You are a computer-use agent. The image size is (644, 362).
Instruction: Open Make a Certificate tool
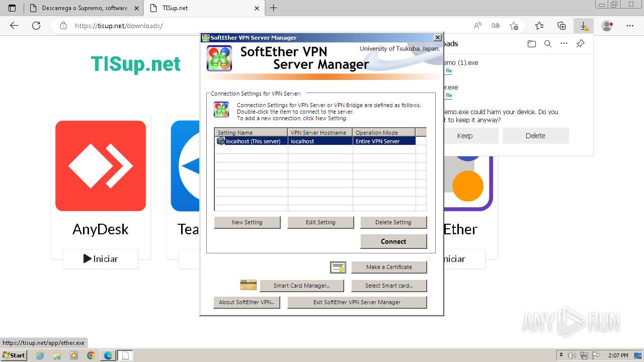point(389,267)
